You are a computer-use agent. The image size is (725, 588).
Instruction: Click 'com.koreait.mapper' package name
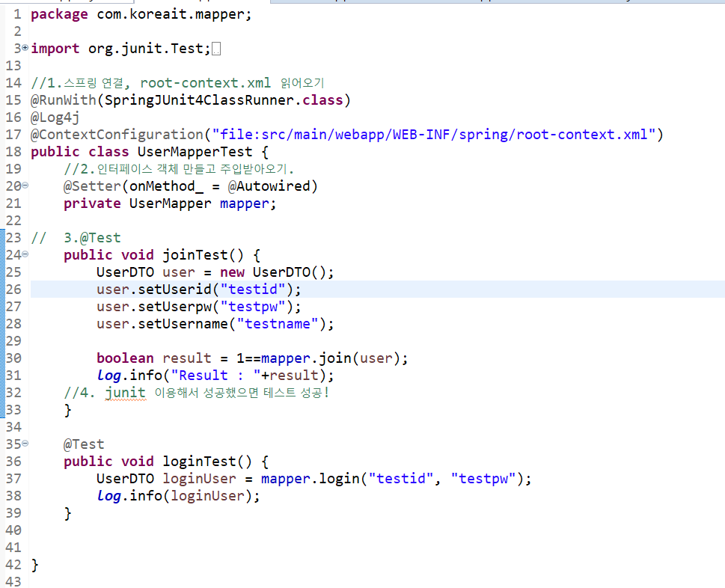[x=171, y=14]
